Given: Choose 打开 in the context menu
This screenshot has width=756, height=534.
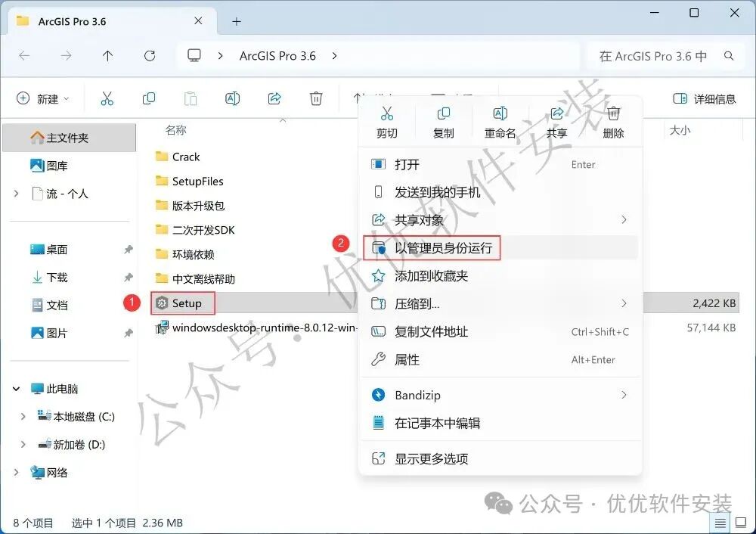Looking at the screenshot, I should tap(500, 164).
